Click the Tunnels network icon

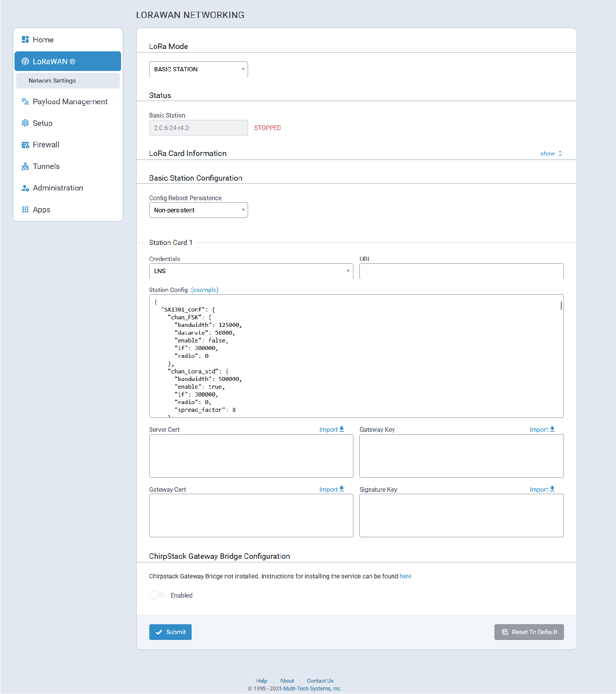(25, 167)
